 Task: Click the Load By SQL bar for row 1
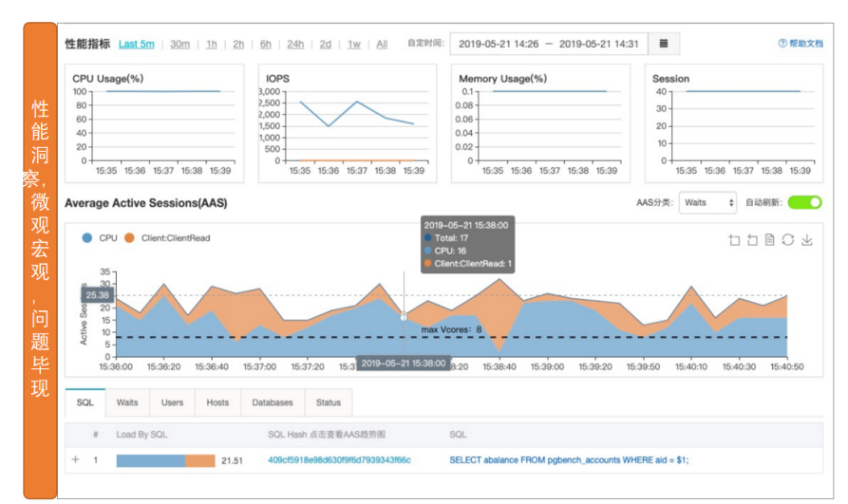click(165, 460)
